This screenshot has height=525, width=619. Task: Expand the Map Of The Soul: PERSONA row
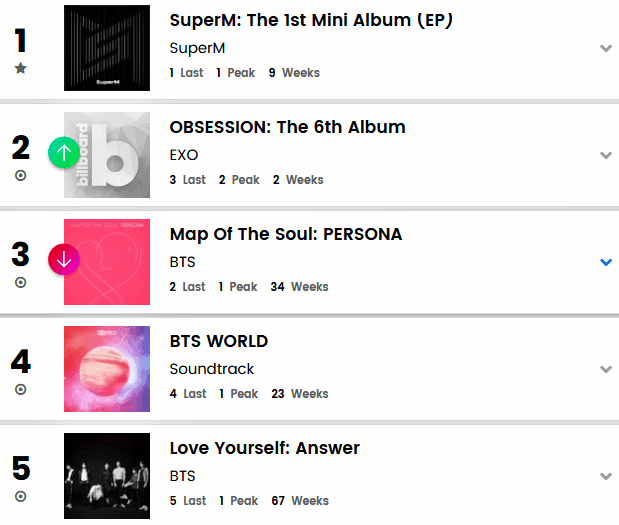coord(605,262)
